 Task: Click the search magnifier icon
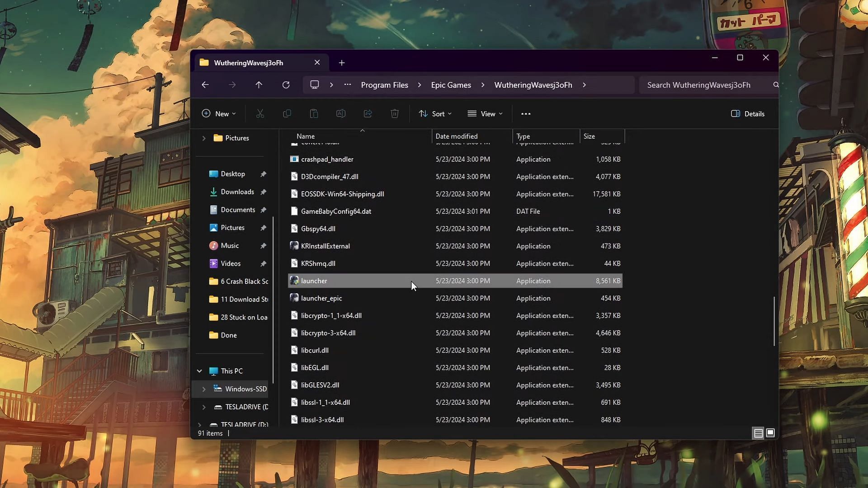click(x=776, y=85)
